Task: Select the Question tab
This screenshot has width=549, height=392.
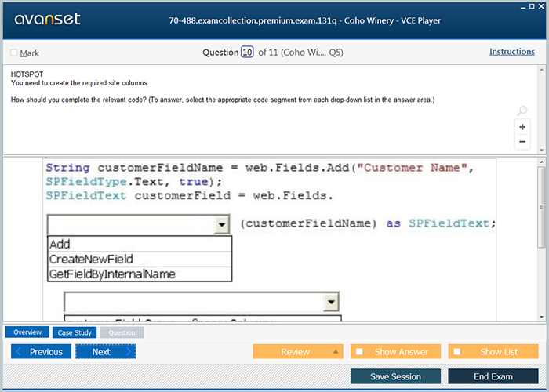Action: pos(122,332)
